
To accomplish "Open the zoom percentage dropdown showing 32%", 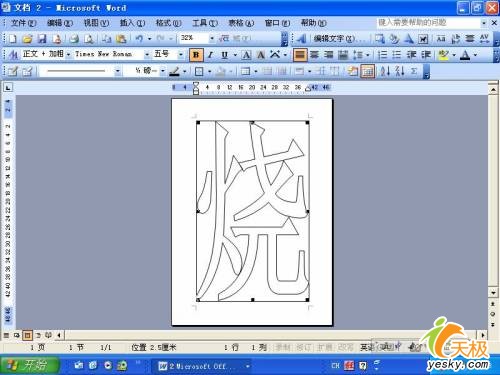I will 212,39.
